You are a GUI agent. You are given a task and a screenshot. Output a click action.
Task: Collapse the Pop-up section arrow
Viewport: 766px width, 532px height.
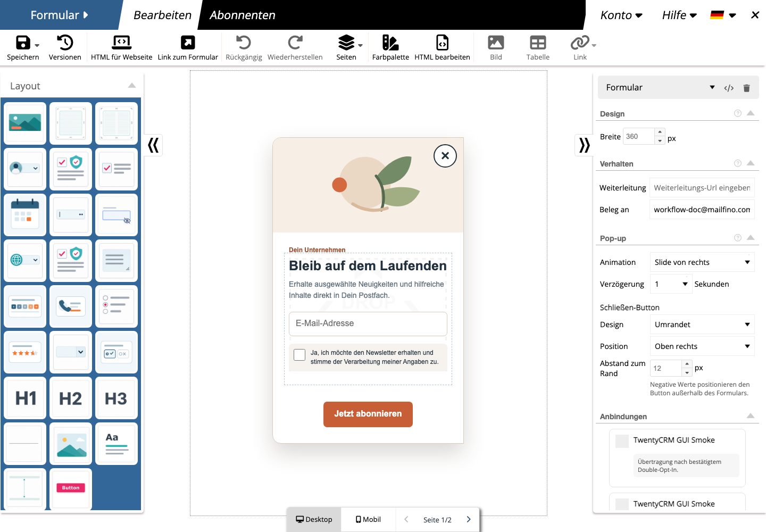pyautogui.click(x=751, y=238)
